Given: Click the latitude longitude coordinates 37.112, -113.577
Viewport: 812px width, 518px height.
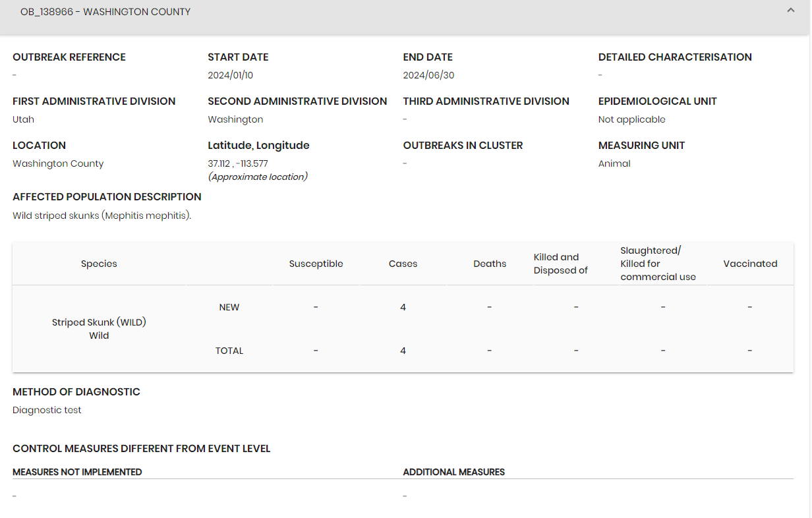Looking at the screenshot, I should pos(238,163).
